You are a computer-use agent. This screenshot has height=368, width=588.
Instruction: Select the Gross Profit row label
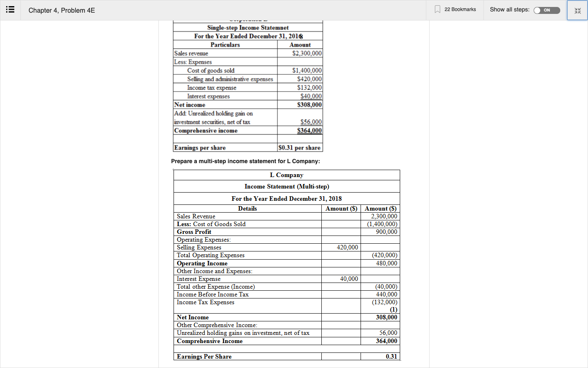click(x=194, y=232)
